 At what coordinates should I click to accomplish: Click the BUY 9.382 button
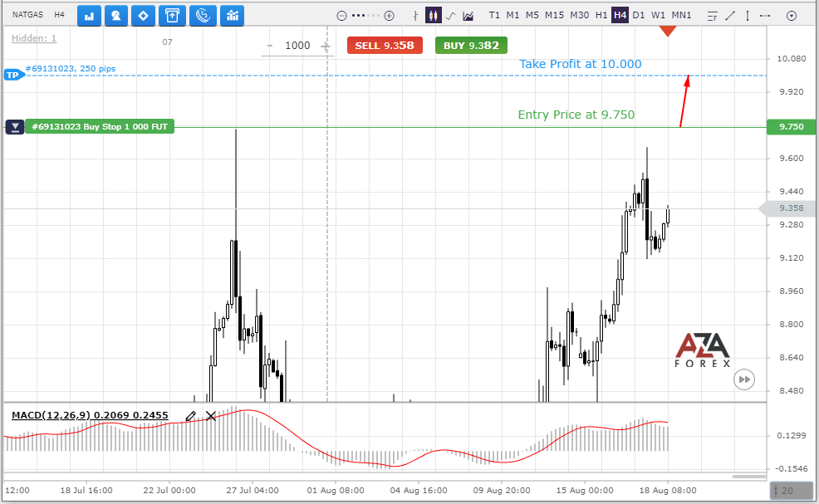coord(471,46)
